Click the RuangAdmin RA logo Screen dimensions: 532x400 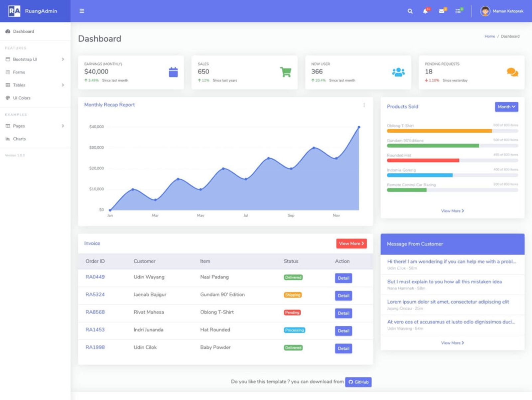click(x=14, y=11)
